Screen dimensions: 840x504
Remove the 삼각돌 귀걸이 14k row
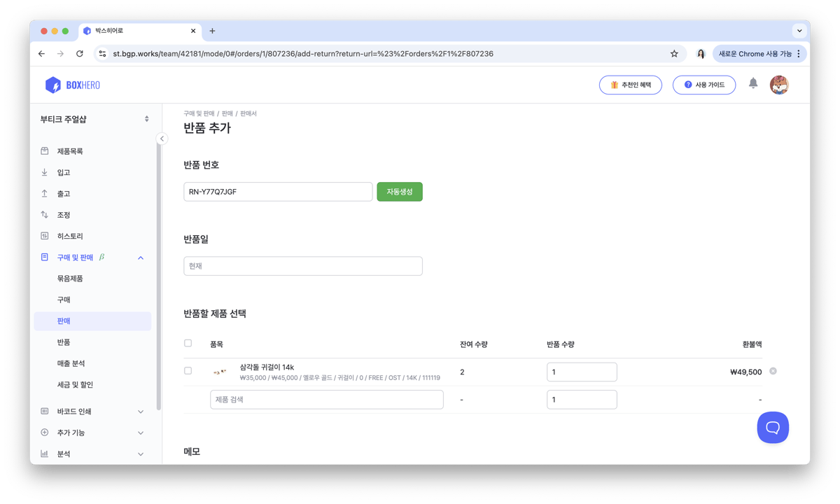pos(773,371)
